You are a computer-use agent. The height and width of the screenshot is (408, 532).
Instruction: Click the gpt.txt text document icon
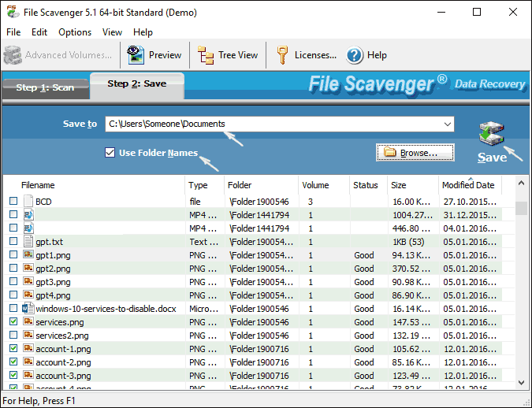pyautogui.click(x=28, y=241)
